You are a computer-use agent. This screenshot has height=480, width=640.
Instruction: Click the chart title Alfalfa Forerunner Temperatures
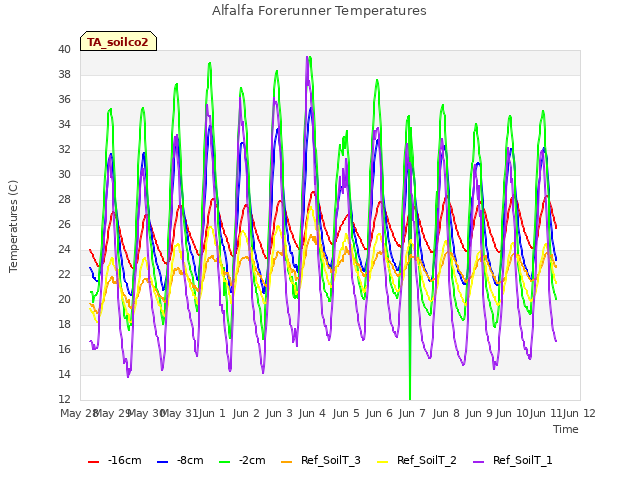(319, 11)
